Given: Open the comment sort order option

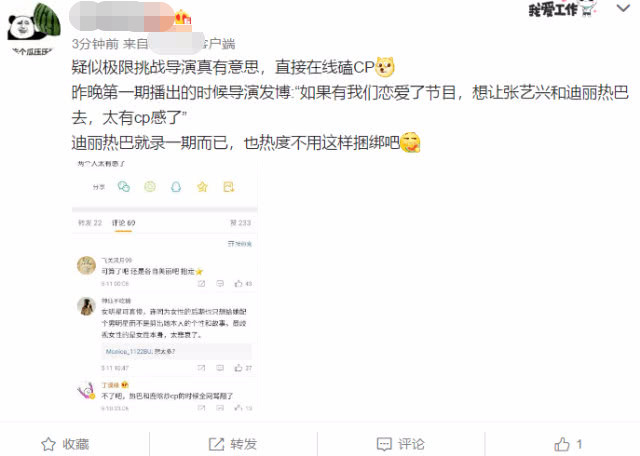Looking at the screenshot, I should [240, 244].
